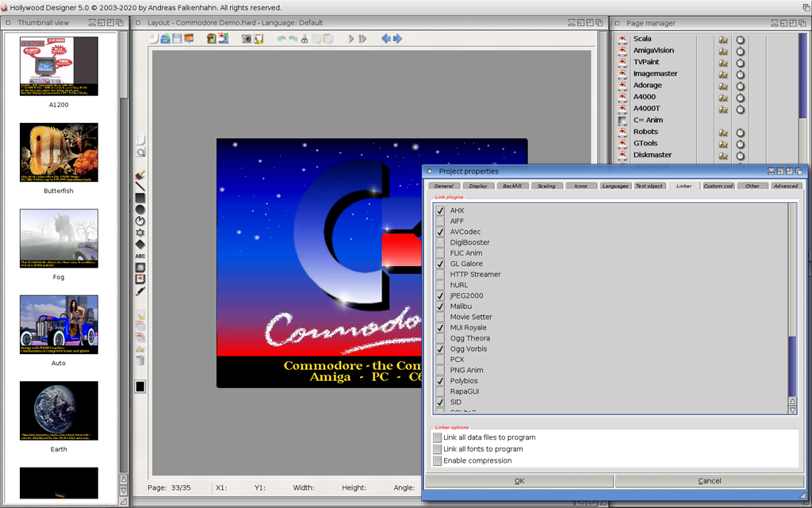
Task: Open the Scaling tab
Action: pyautogui.click(x=546, y=186)
